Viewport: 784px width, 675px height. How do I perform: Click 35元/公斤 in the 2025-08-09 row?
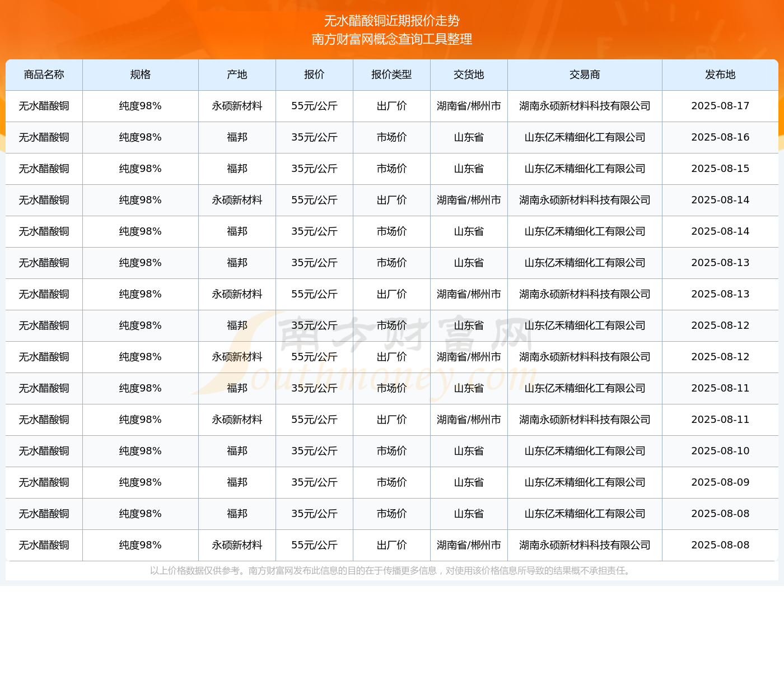314,482
